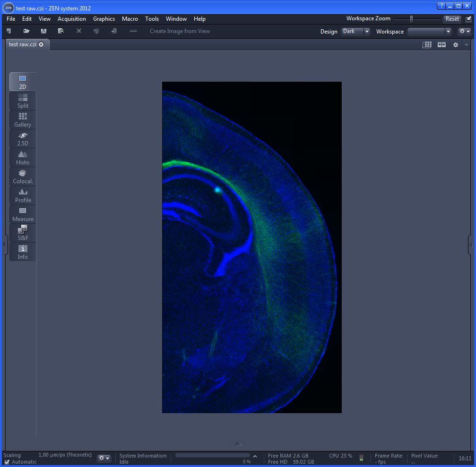Open the Profile view
Image resolution: width=476 pixels, height=467 pixels.
[23, 195]
